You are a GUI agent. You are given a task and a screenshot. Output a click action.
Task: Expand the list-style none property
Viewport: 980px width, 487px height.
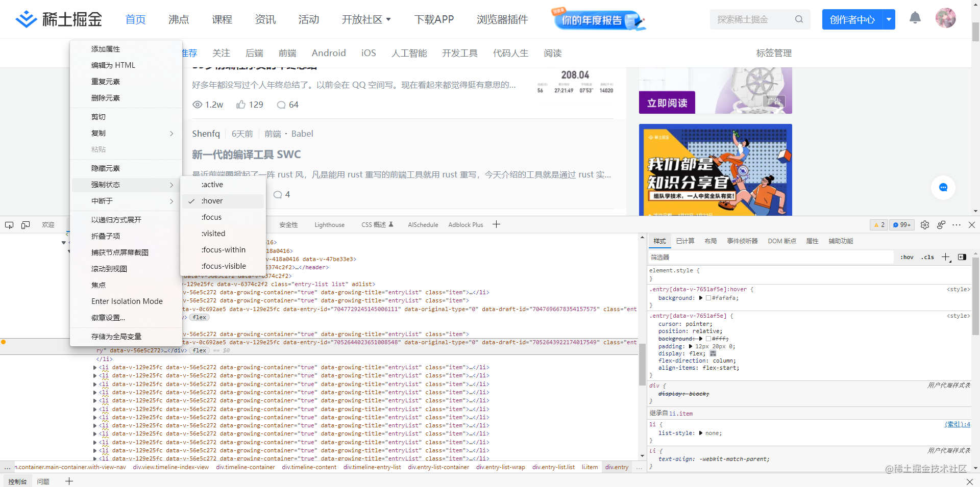tap(700, 433)
